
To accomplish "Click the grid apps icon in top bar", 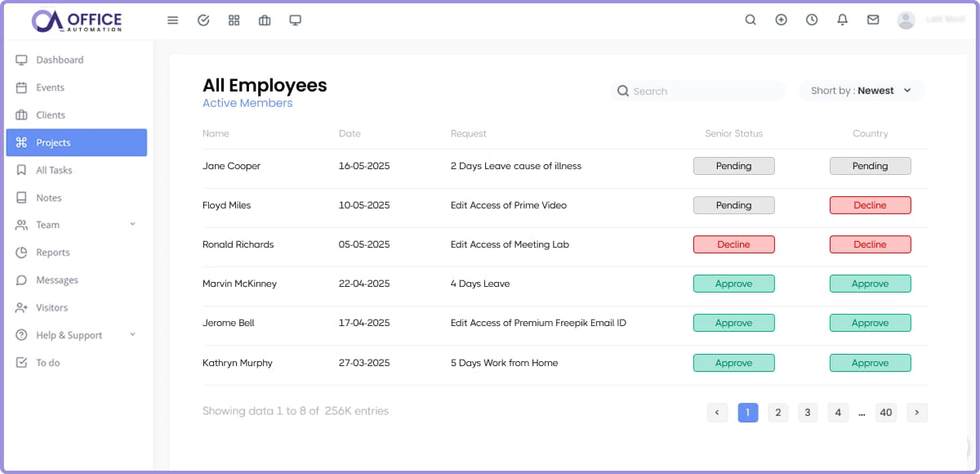I will click(x=234, y=20).
